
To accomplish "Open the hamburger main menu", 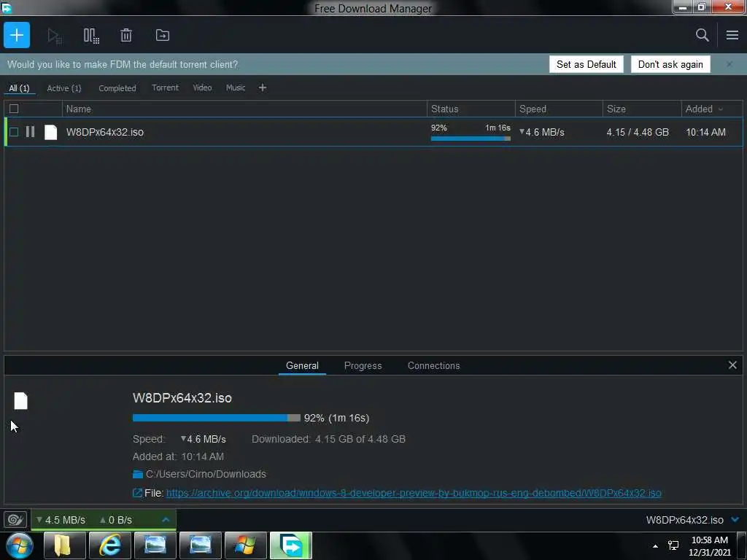I will coord(732,35).
